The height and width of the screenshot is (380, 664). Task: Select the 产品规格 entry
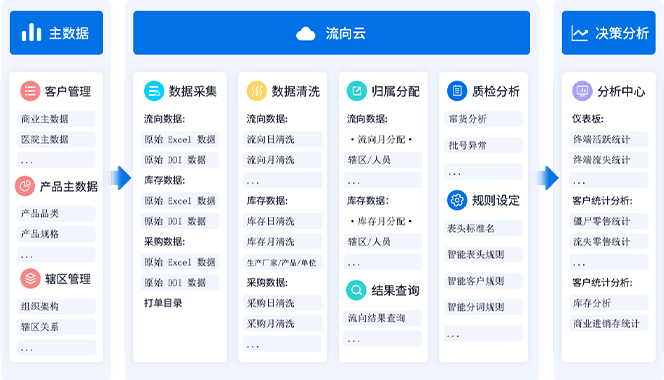click(56, 234)
